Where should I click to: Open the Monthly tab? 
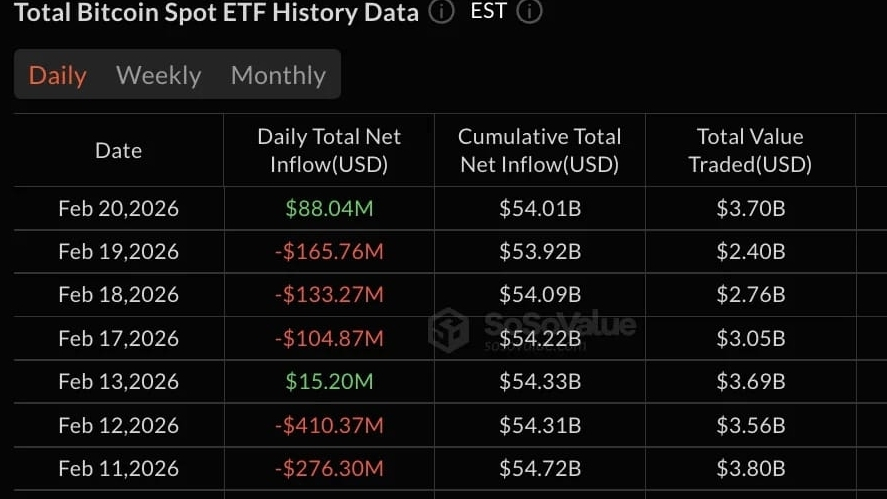[x=278, y=75]
